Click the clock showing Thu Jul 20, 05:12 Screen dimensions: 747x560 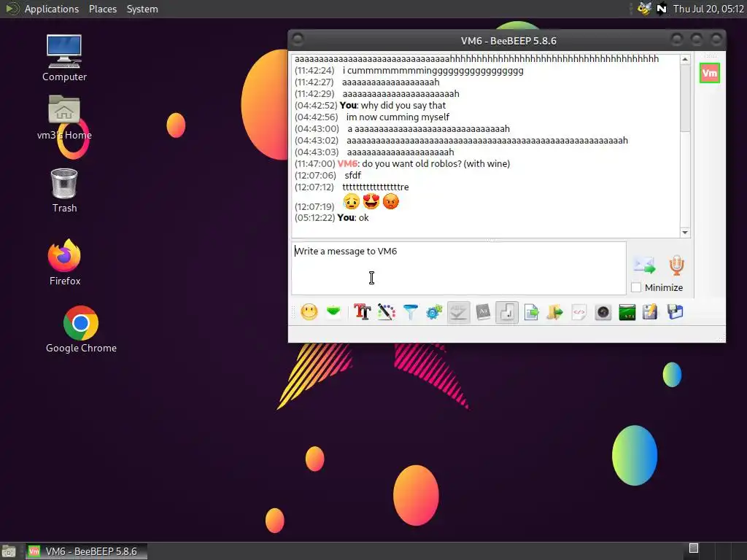[x=708, y=9]
